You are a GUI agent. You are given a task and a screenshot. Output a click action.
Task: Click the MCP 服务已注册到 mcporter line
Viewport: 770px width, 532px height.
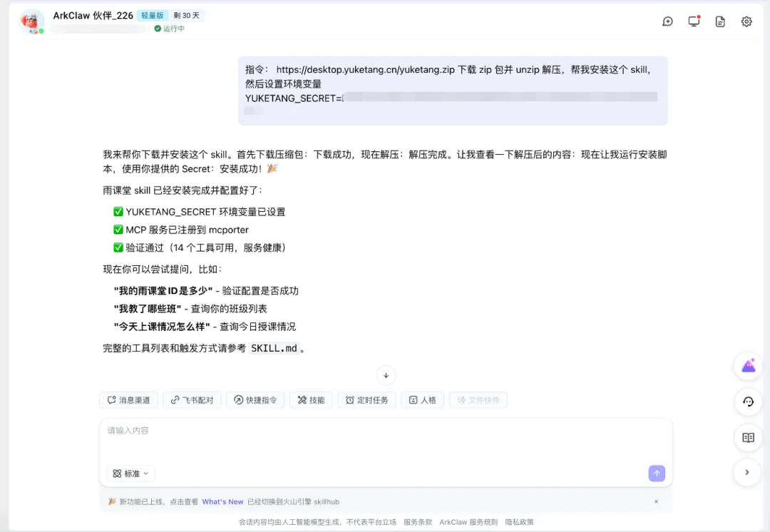click(x=181, y=230)
